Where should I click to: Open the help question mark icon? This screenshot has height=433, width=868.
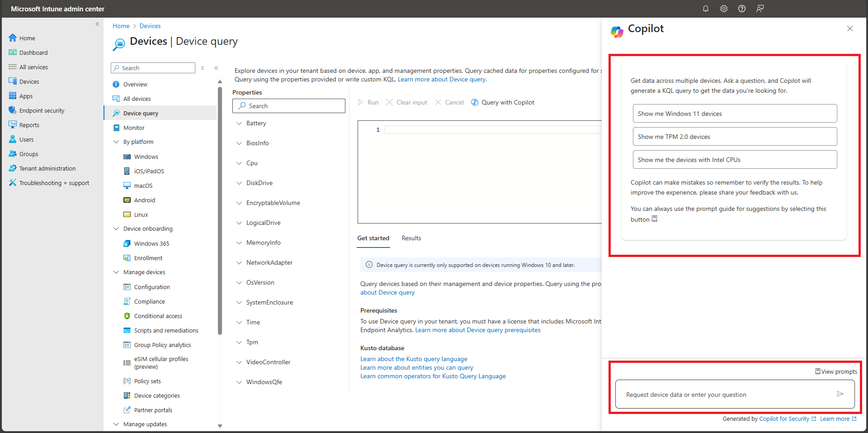[742, 9]
